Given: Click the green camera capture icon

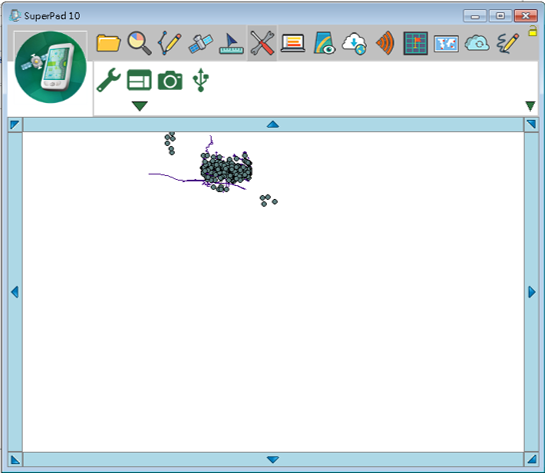Looking at the screenshot, I should [x=170, y=81].
